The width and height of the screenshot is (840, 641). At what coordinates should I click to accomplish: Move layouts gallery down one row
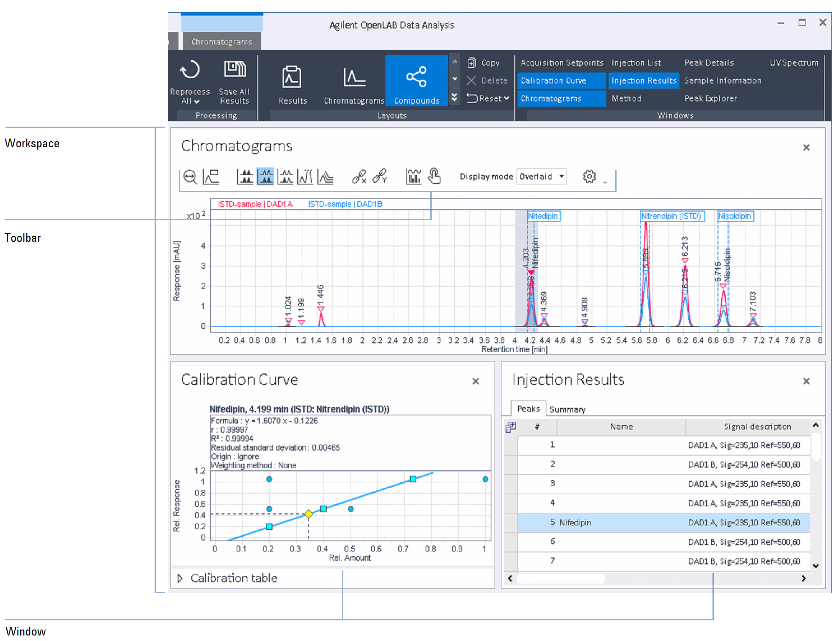pyautogui.click(x=454, y=79)
